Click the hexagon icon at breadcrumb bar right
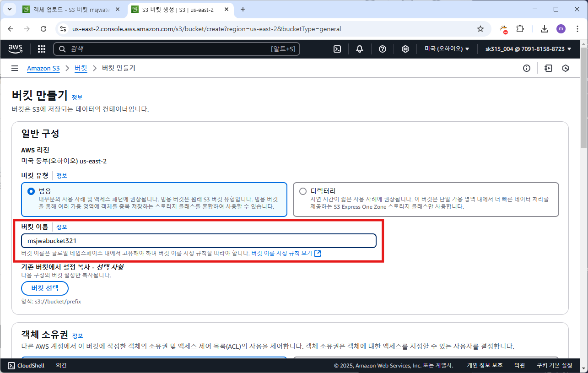Viewport: 588px width, 373px height. 566,68
